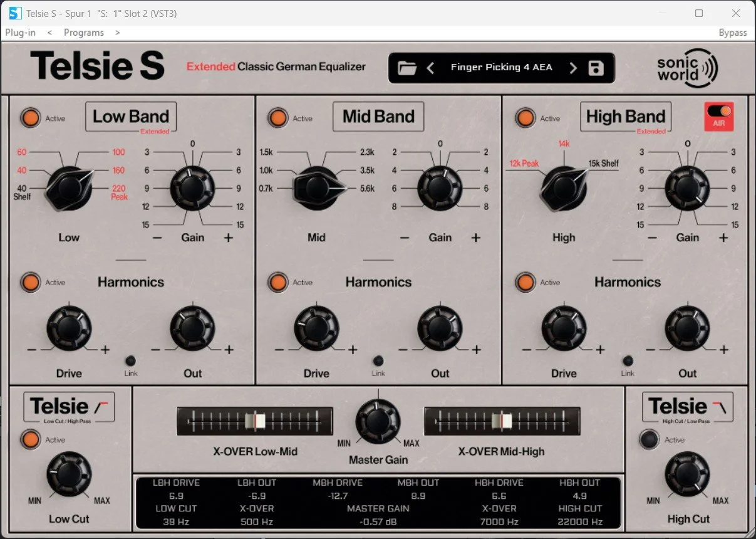Click the X-OVER Low-Mid slider handle
This screenshot has width=756, height=539.
(256, 421)
